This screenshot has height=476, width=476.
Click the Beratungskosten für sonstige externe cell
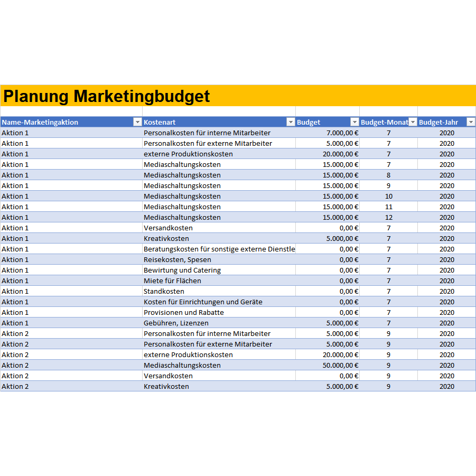[219, 249]
